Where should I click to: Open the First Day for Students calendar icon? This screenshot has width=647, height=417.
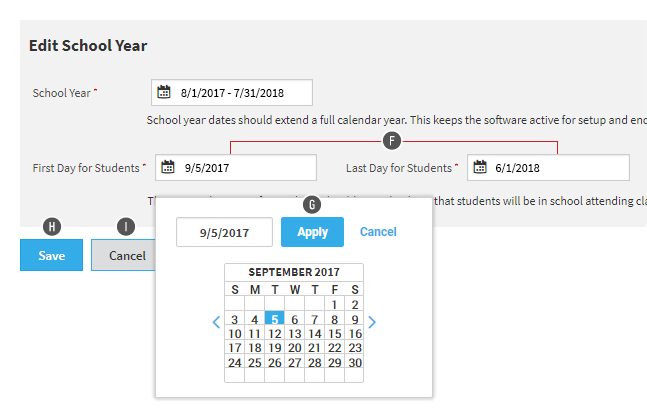point(168,168)
